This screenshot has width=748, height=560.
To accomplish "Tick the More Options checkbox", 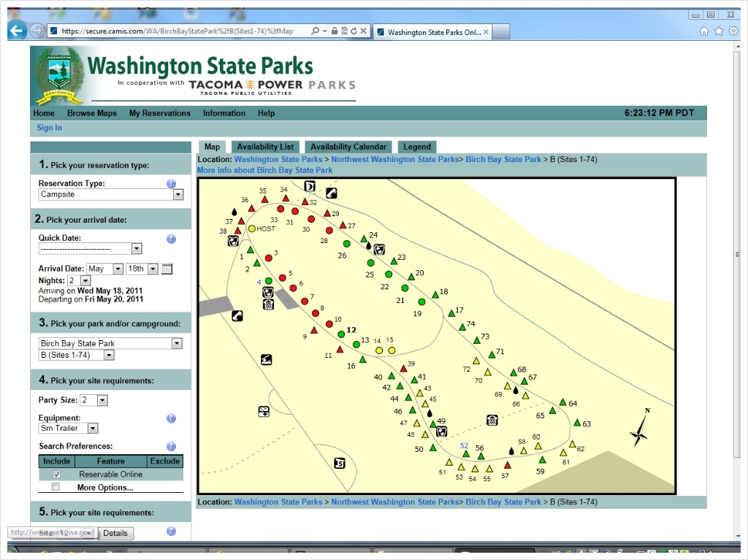I will click(x=56, y=487).
